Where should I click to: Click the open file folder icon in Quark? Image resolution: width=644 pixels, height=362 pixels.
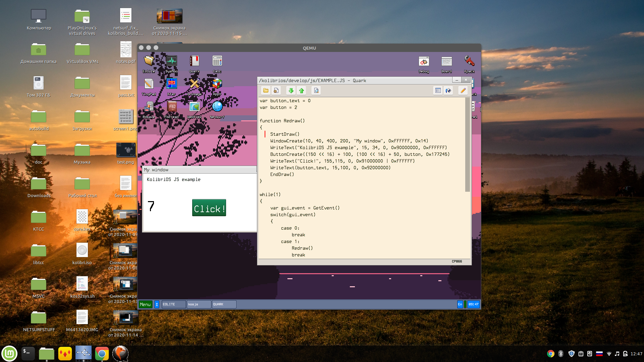click(266, 90)
